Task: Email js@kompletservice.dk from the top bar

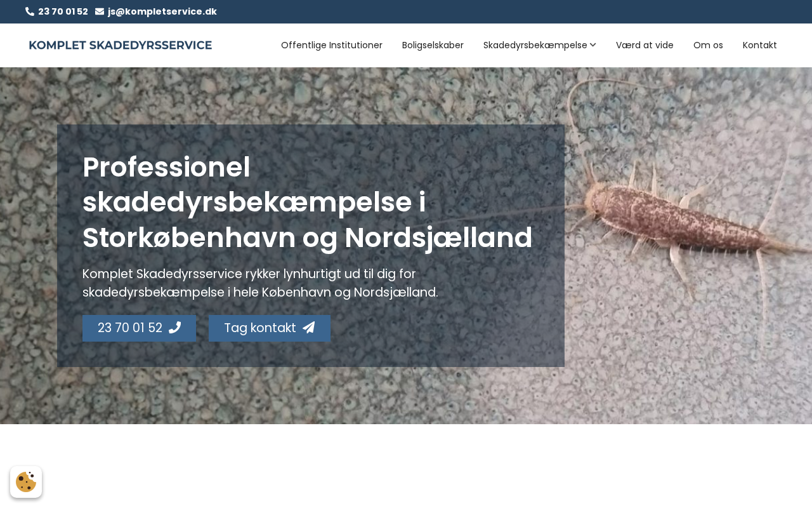Action: 162,11
